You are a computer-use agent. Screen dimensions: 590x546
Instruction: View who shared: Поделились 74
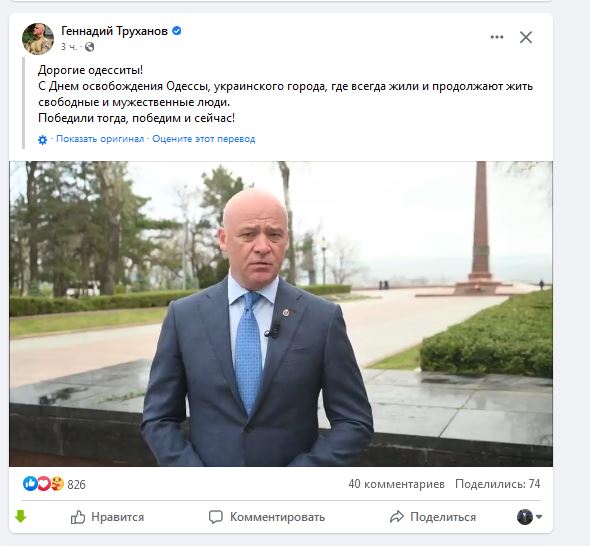pyautogui.click(x=497, y=484)
